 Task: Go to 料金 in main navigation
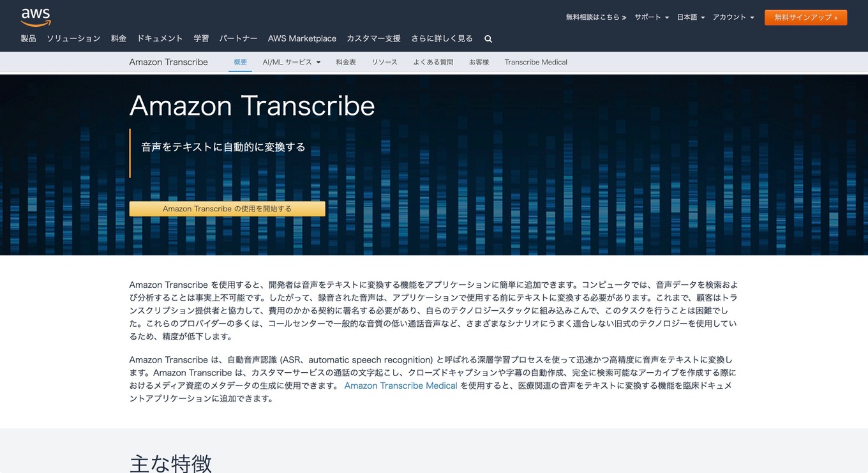pos(119,38)
